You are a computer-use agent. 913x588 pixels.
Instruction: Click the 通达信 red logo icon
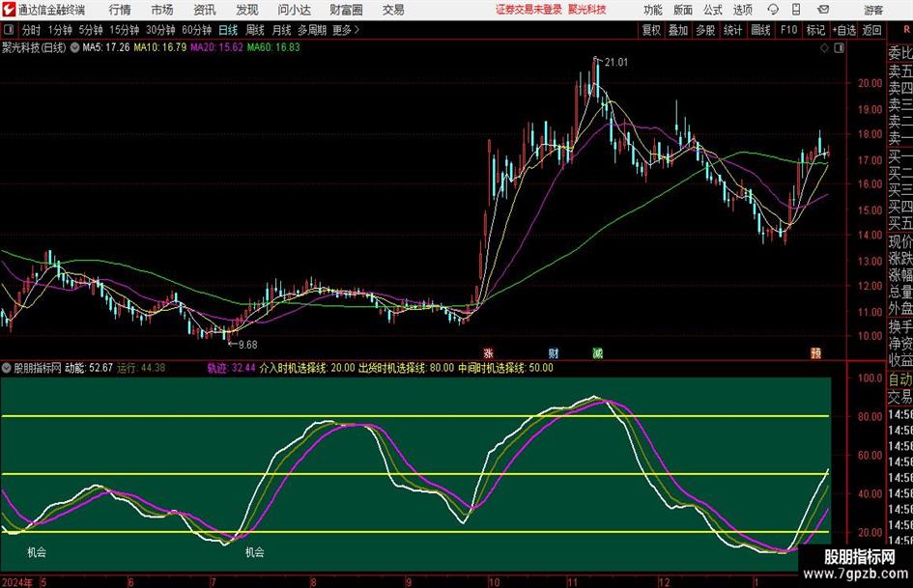click(x=8, y=10)
